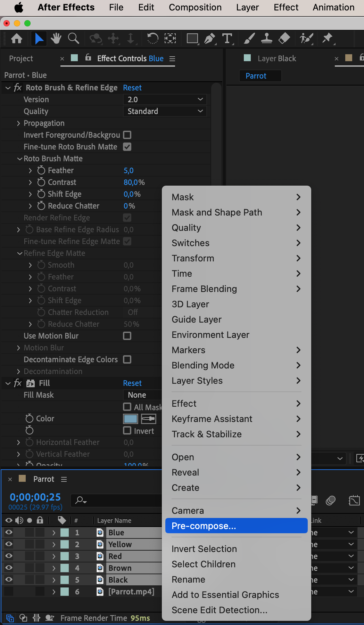Click the Blue layer label color swatch

pos(65,532)
